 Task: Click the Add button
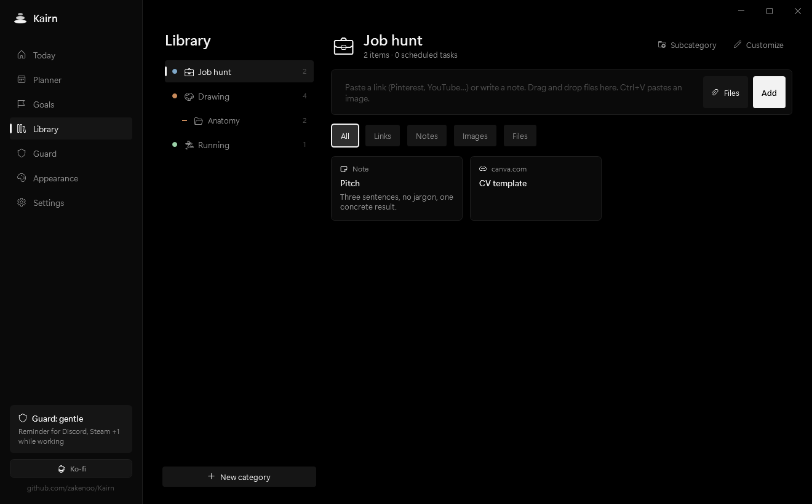(769, 92)
